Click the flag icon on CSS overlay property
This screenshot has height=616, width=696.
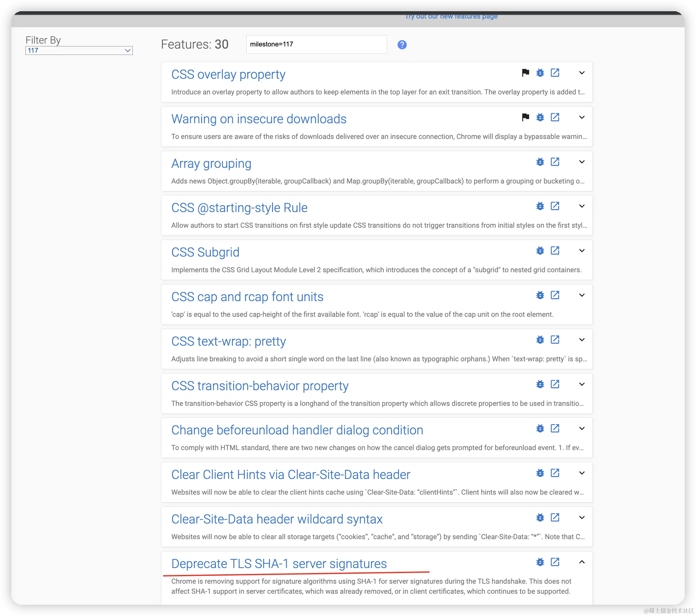[x=525, y=72]
